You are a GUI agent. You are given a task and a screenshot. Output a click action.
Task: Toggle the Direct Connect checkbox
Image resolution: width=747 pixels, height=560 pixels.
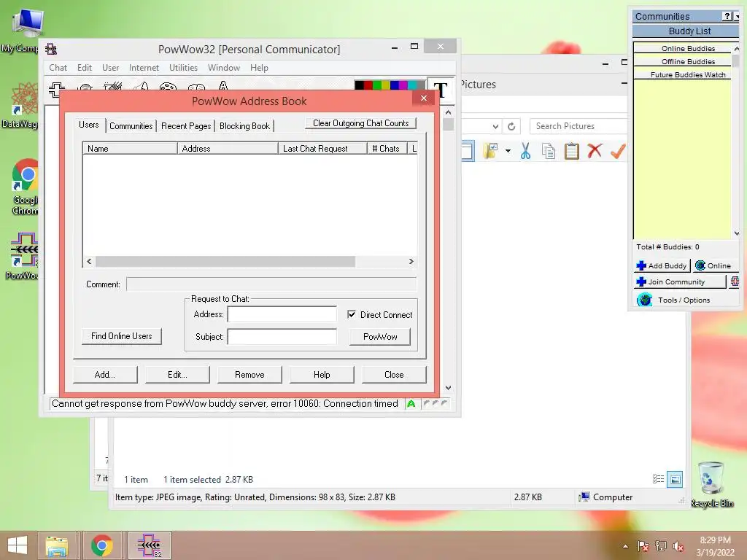[352, 314]
